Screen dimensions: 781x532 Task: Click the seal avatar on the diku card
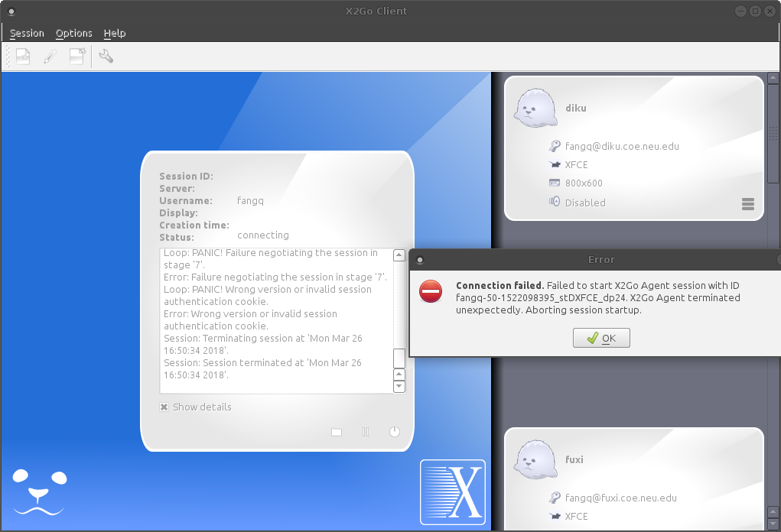coord(535,108)
